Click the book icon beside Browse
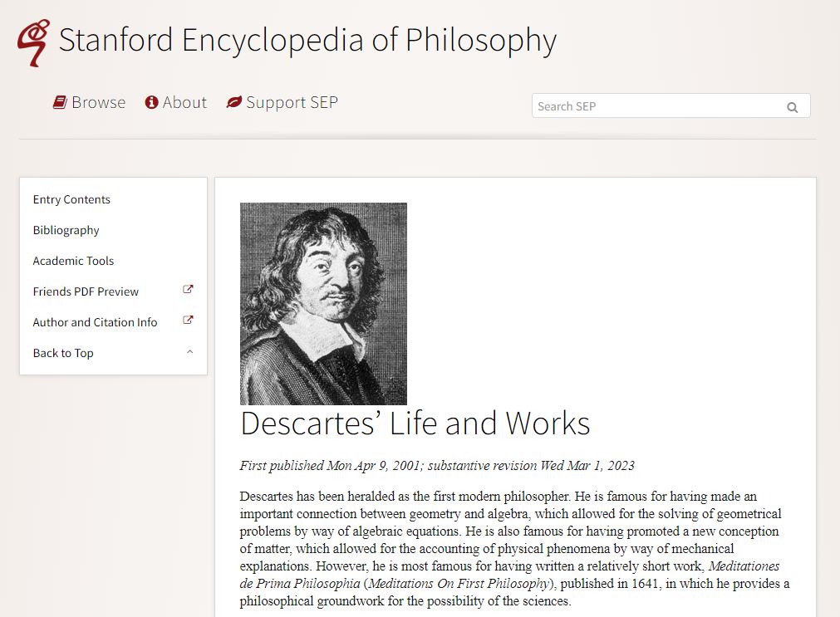The width and height of the screenshot is (840, 617). coord(60,102)
